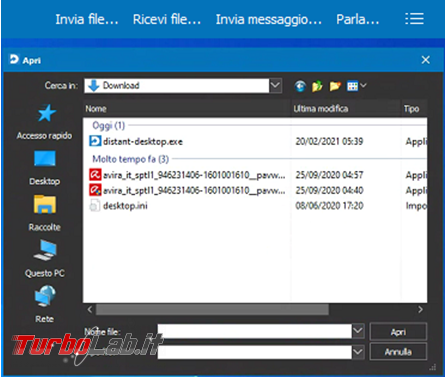Go up one folder level
Viewport: 447px width, 377px height.
[x=317, y=86]
